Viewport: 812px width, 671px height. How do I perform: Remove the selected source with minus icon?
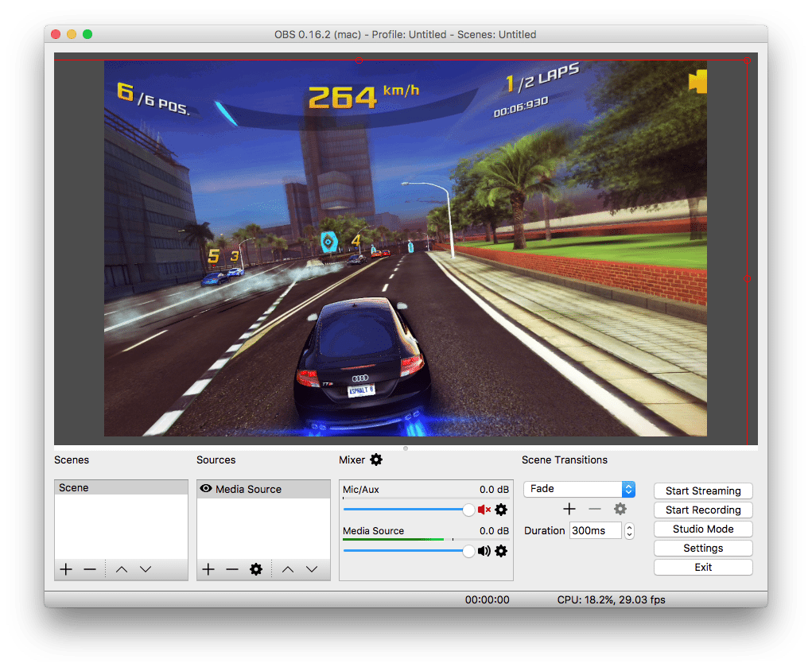tap(232, 569)
